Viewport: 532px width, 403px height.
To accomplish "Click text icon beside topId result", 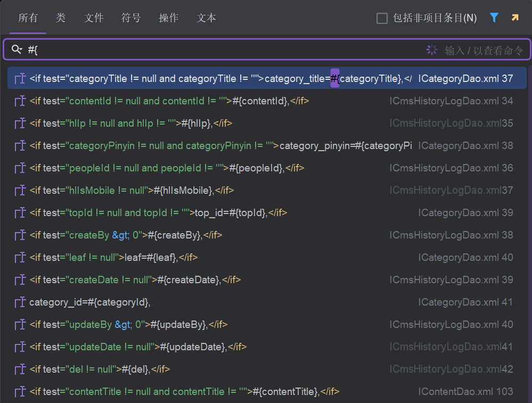I will tap(20, 213).
